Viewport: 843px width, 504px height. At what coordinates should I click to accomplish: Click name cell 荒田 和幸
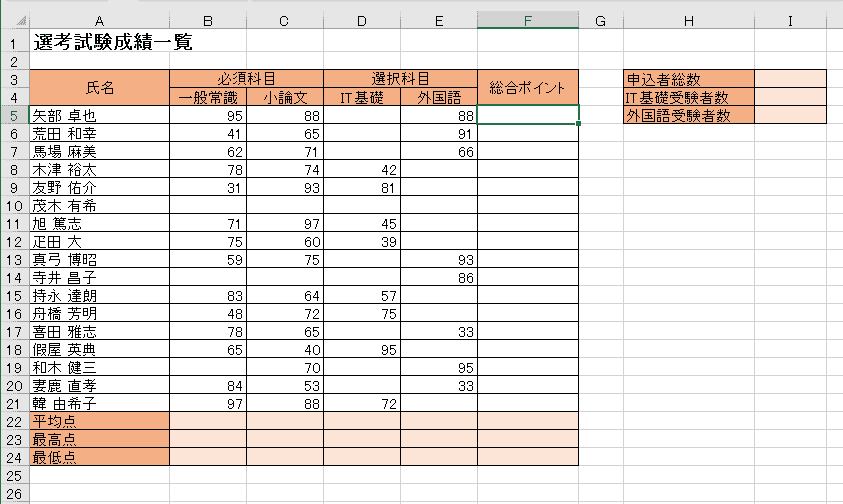click(99, 133)
